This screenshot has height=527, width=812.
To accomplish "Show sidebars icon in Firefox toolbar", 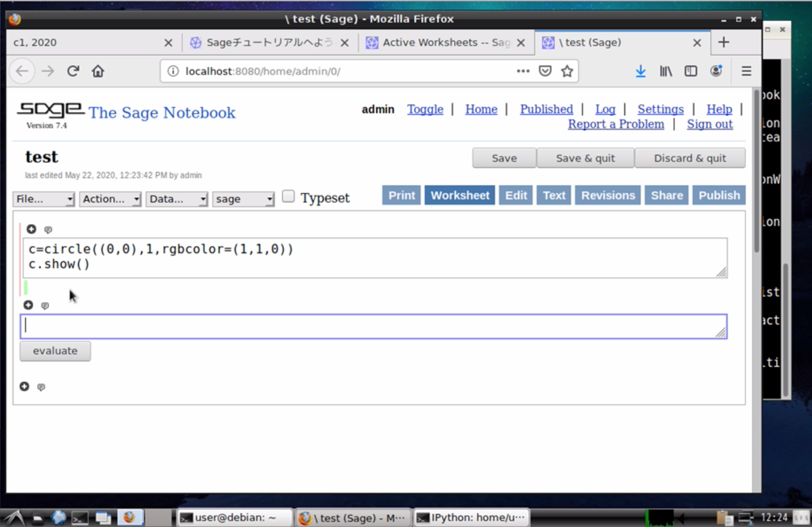I will click(691, 71).
